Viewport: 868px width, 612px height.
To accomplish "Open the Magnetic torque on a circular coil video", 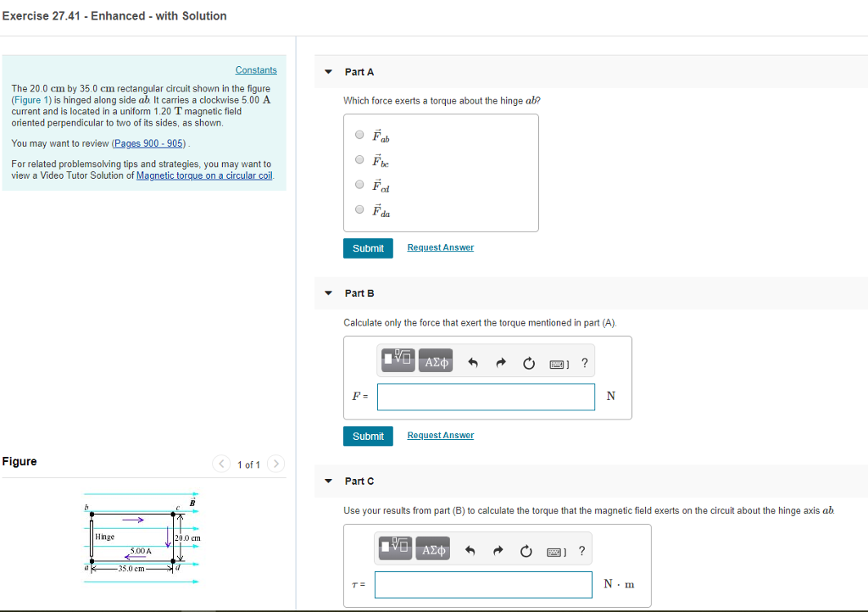I will point(203,175).
